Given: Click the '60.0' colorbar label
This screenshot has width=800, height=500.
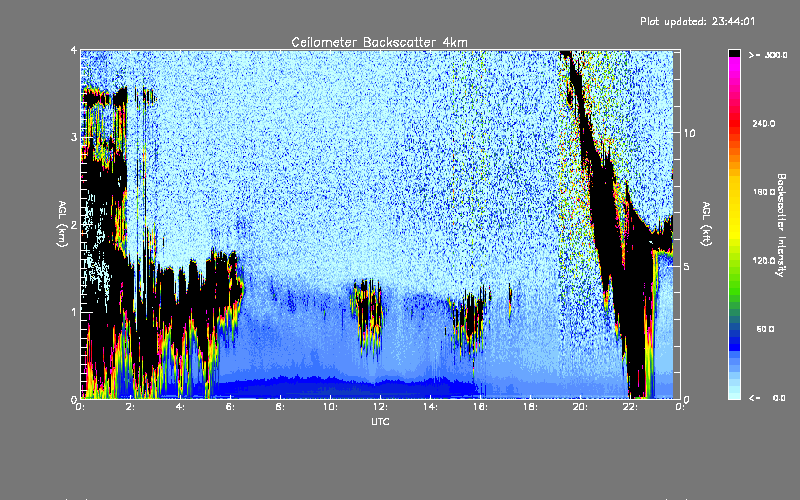Looking at the screenshot, I should pyautogui.click(x=765, y=329).
